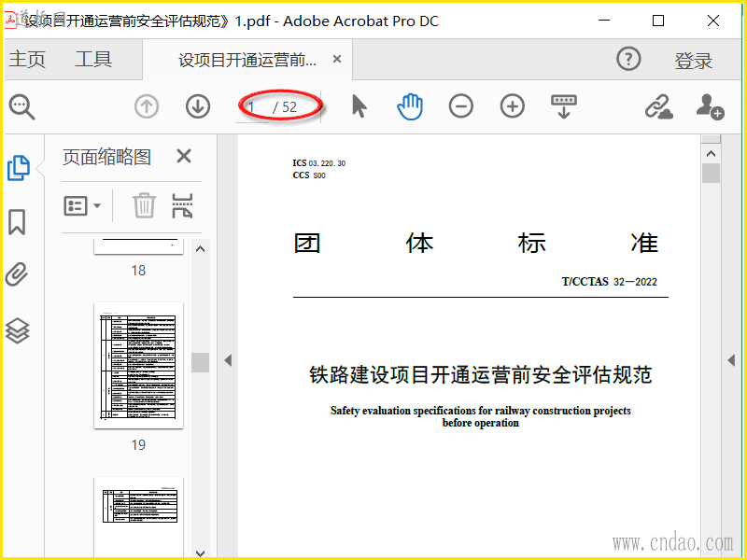
Task: Close the open document tab
Action: pos(337,59)
